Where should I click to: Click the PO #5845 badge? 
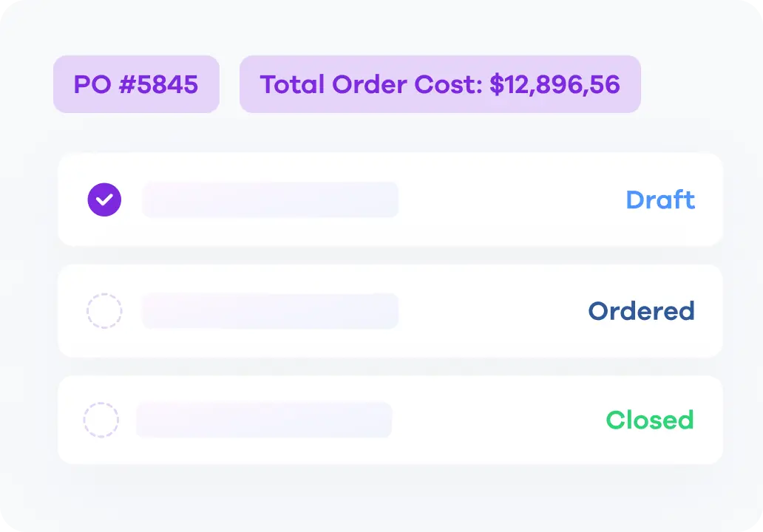coord(136,84)
